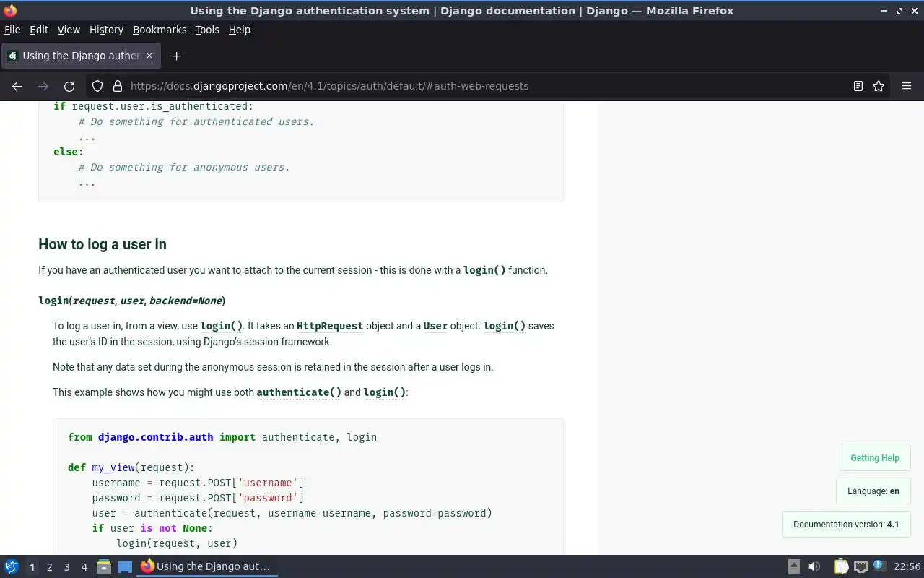Open the clipboard manager tray icon
The image size is (924, 578).
point(841,567)
